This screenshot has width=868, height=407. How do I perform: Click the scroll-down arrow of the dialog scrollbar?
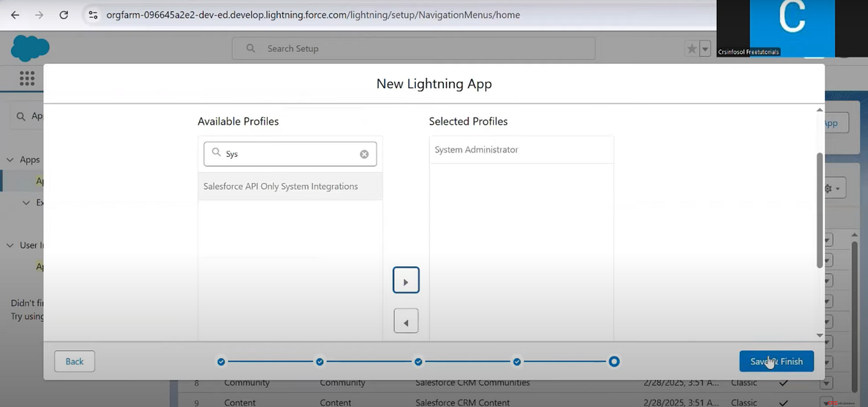(820, 335)
